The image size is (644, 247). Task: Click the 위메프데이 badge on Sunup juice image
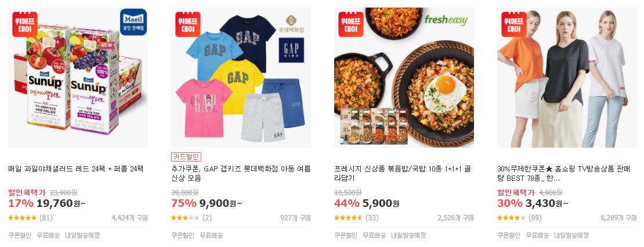(x=24, y=24)
